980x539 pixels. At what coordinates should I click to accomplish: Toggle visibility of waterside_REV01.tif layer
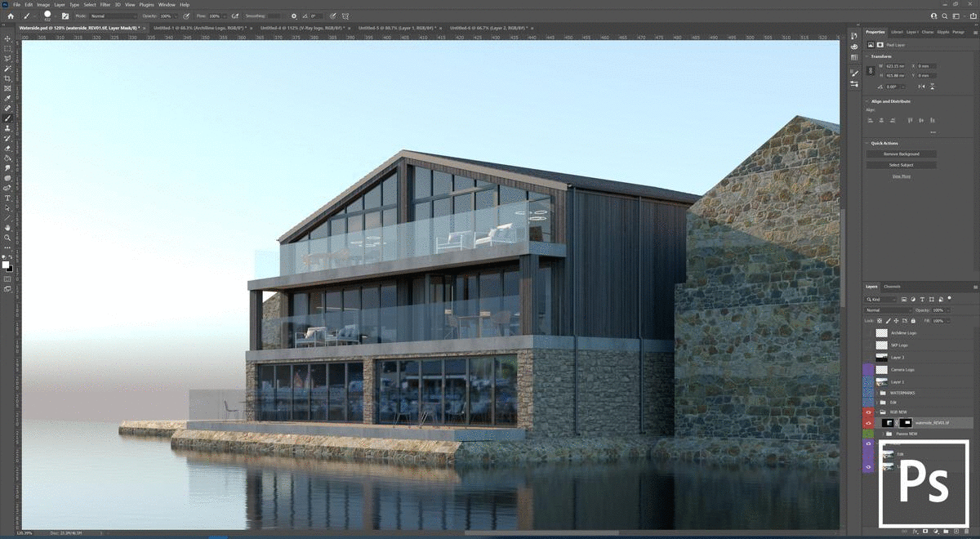click(869, 423)
